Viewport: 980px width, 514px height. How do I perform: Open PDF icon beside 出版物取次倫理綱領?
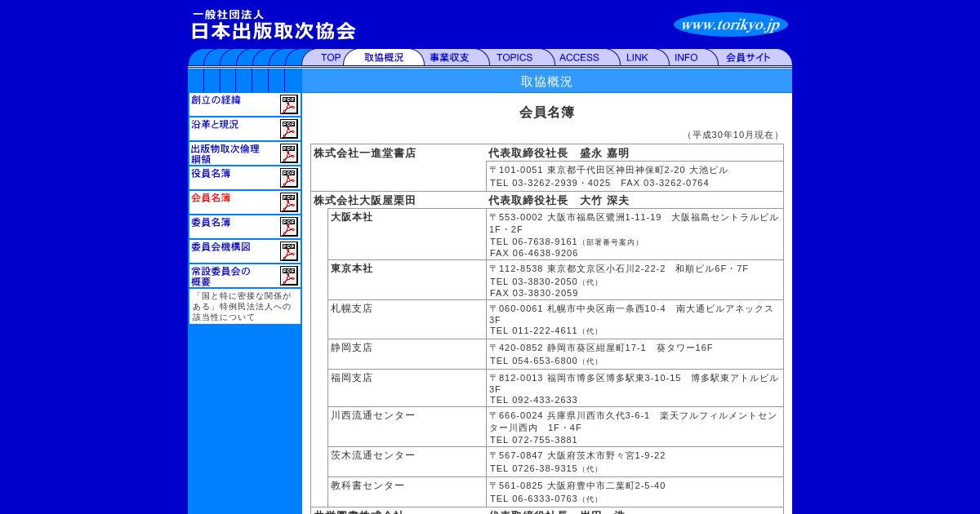(289, 153)
